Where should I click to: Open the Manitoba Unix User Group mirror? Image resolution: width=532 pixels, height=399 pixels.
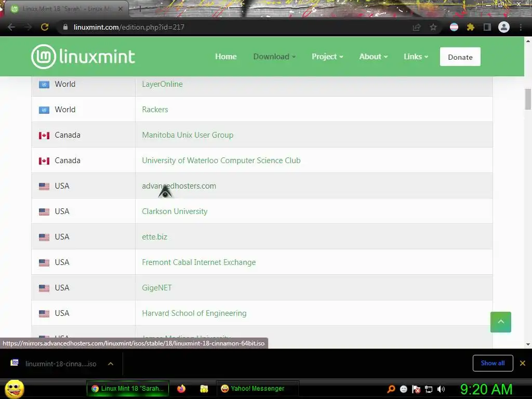(x=188, y=135)
